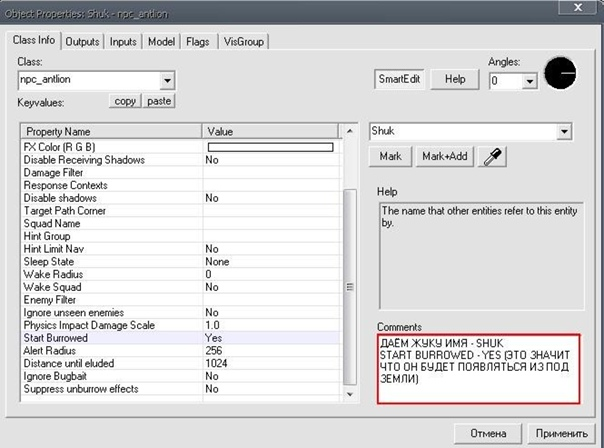This screenshot has width=604, height=448.
Task: Open the Outputs tab
Action: [x=82, y=42]
